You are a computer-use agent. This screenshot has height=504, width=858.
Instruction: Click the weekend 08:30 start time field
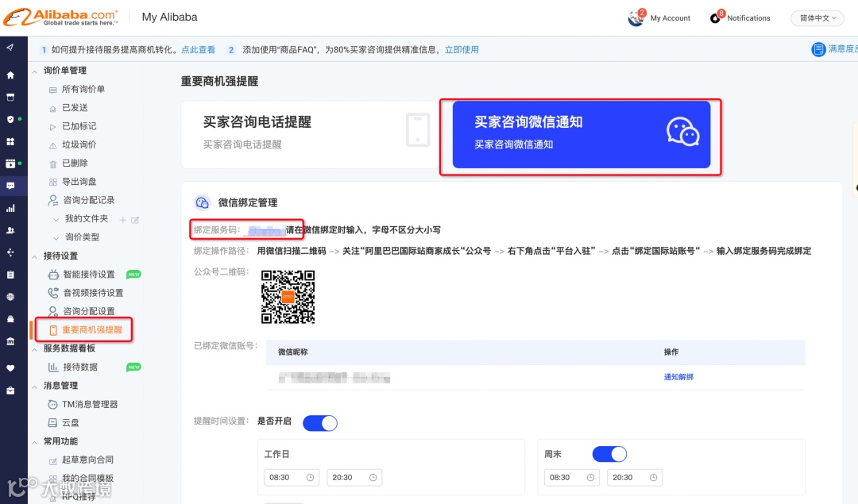tap(572, 477)
